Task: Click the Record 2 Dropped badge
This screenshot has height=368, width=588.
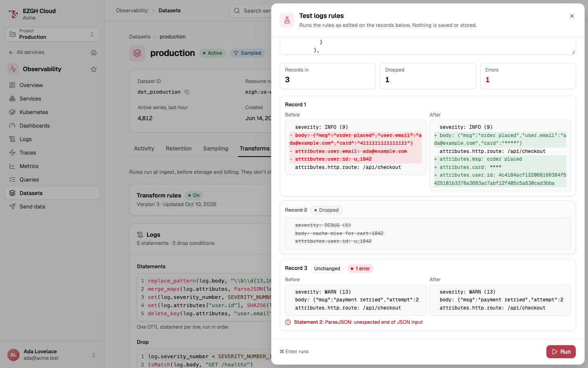Action: click(327, 210)
